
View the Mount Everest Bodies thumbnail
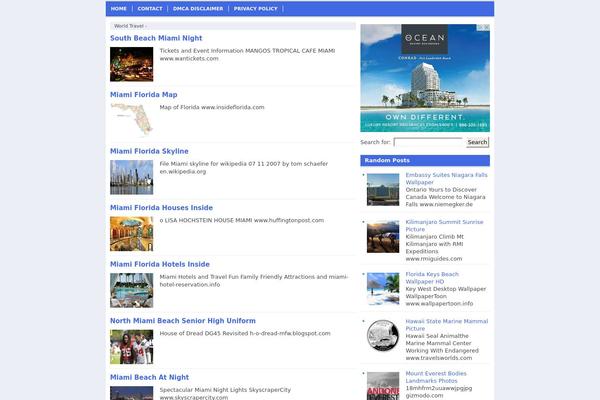[x=383, y=386]
